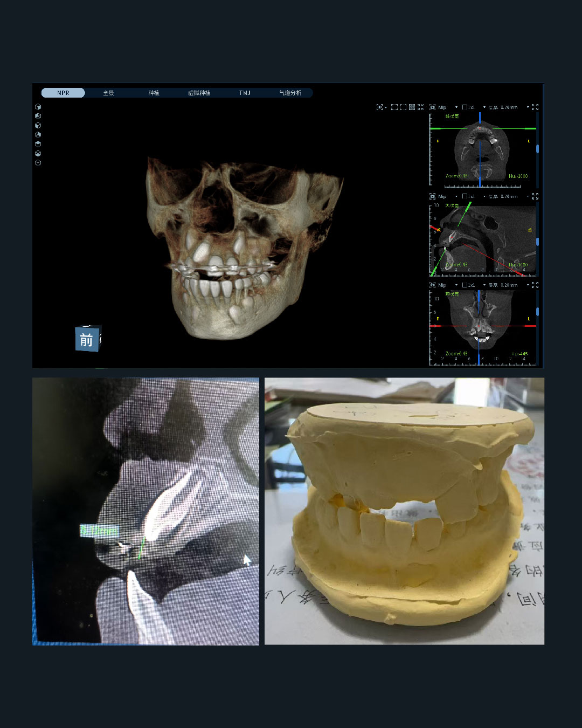Open Mip mode dropdown in sagittal view
This screenshot has height=728, width=582.
pyautogui.click(x=456, y=196)
